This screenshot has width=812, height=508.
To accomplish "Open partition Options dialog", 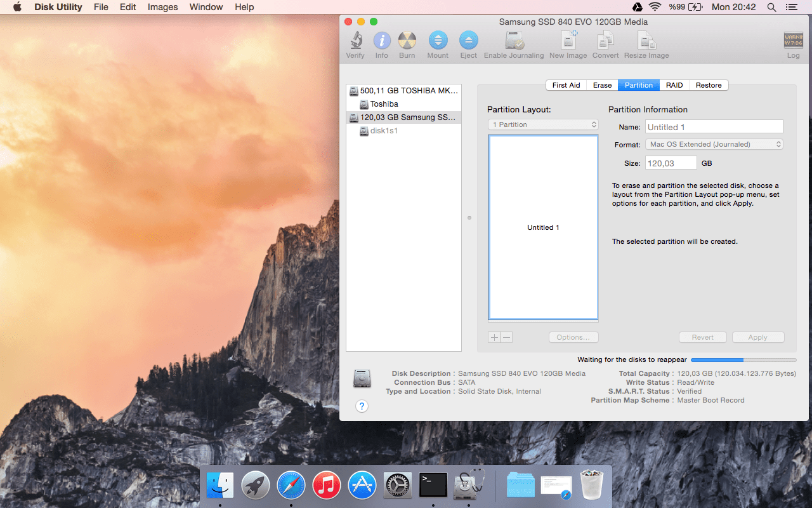I will click(573, 337).
